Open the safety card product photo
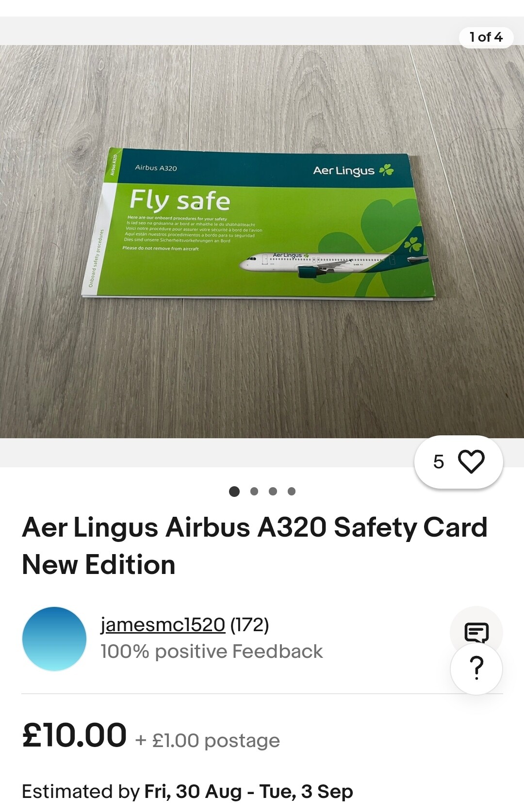This screenshot has width=524, height=812. 262,241
